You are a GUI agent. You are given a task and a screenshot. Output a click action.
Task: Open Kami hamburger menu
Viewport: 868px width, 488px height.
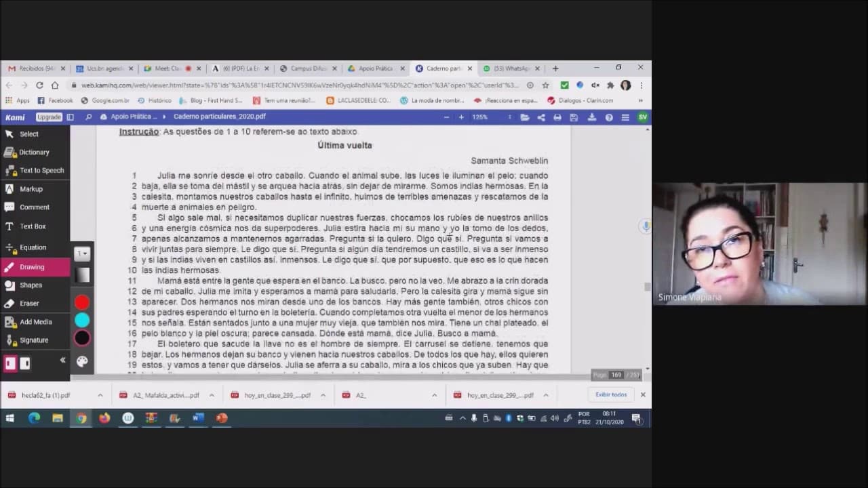(625, 117)
